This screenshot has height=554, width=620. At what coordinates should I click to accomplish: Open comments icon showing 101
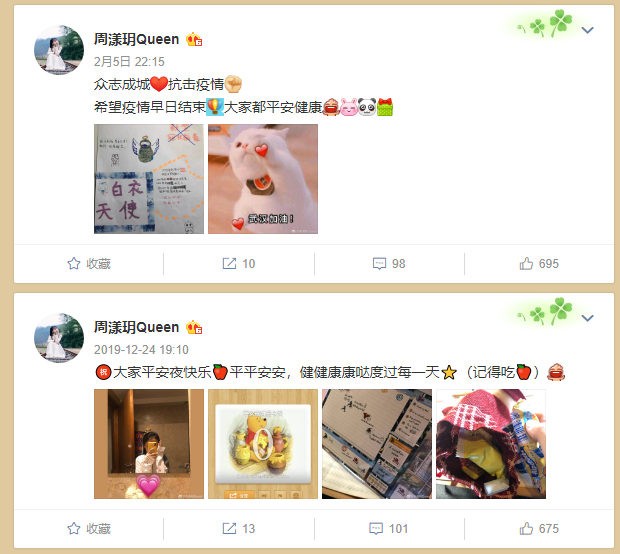point(376,528)
